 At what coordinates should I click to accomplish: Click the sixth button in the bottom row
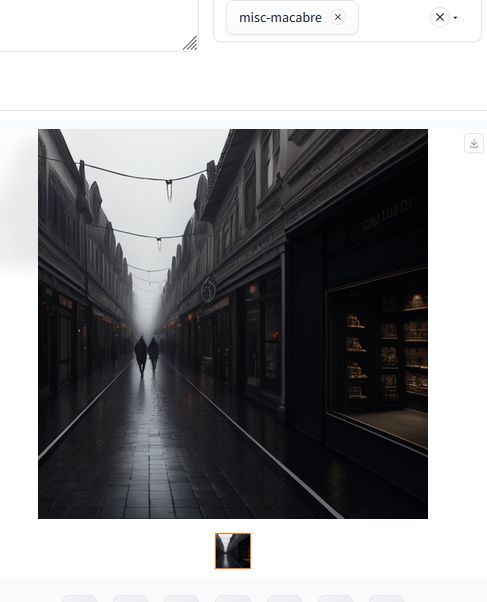335,599
